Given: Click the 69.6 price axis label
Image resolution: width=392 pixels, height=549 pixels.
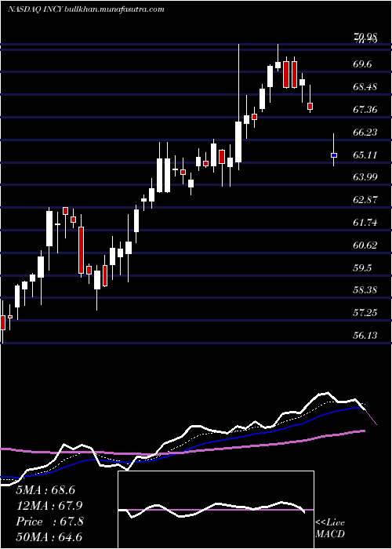Looking at the screenshot, I should pos(364,64).
